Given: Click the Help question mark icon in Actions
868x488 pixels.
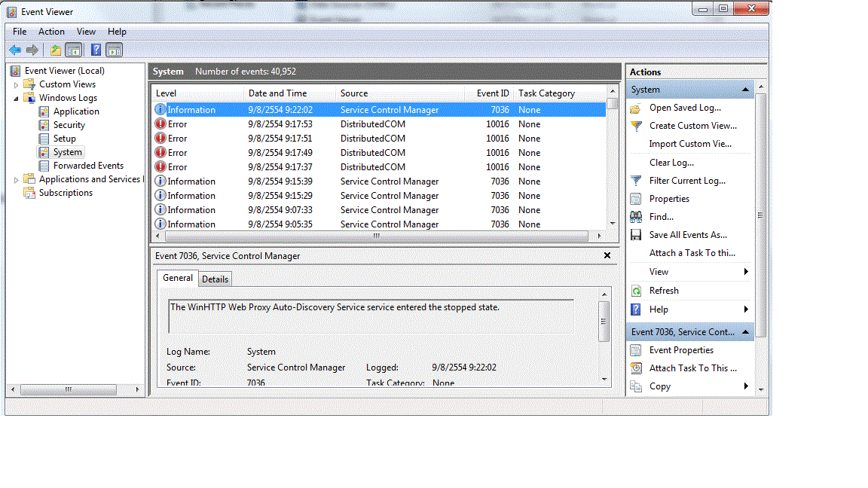Looking at the screenshot, I should [x=636, y=310].
